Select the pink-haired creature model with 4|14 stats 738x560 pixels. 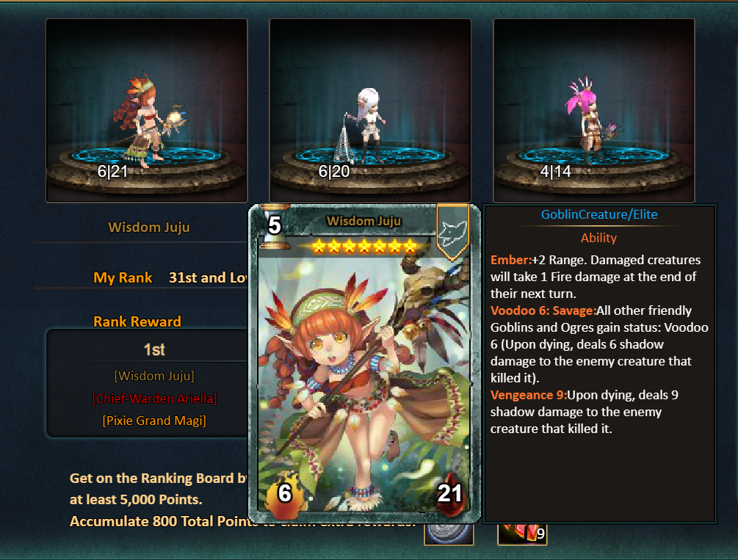tap(594, 111)
